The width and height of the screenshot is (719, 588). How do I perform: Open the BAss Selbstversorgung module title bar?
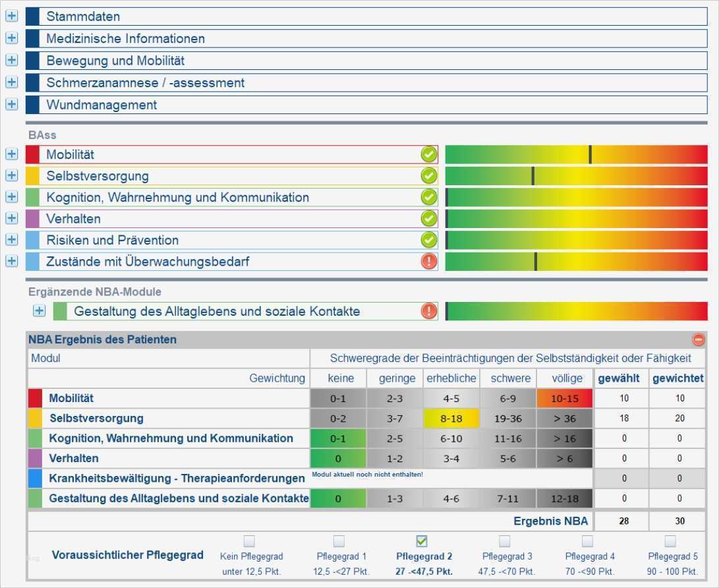click(231, 175)
